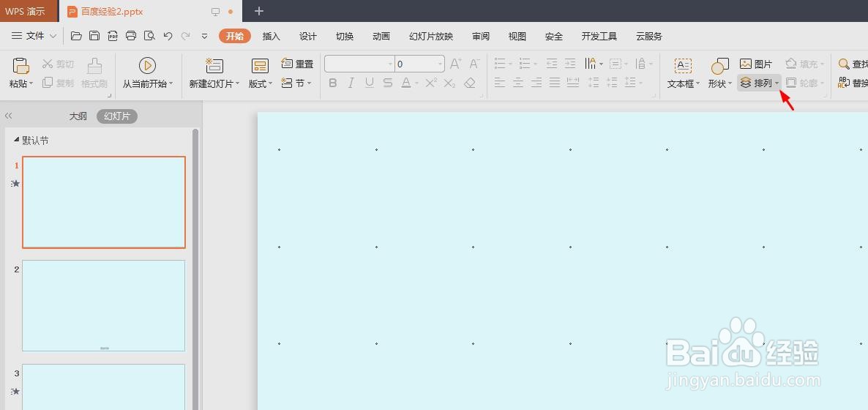868x410 pixels.
Task: Click the Distributed alignment icon
Action: point(573,83)
